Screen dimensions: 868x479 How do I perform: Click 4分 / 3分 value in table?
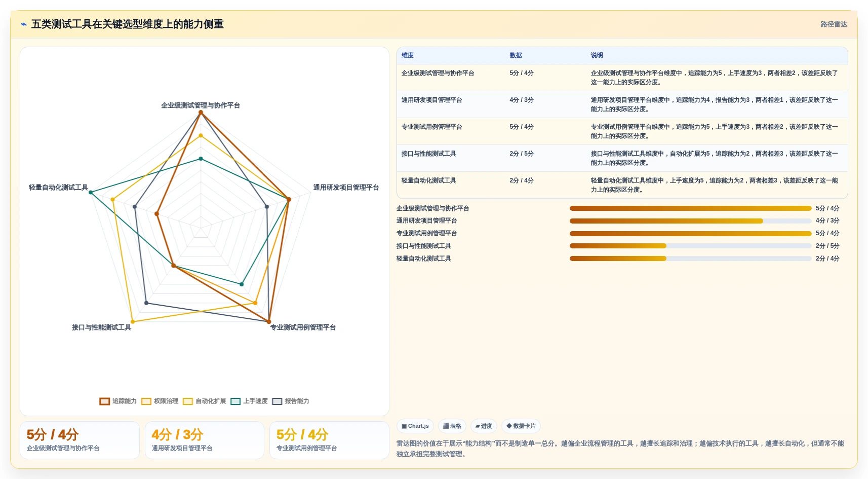click(522, 100)
